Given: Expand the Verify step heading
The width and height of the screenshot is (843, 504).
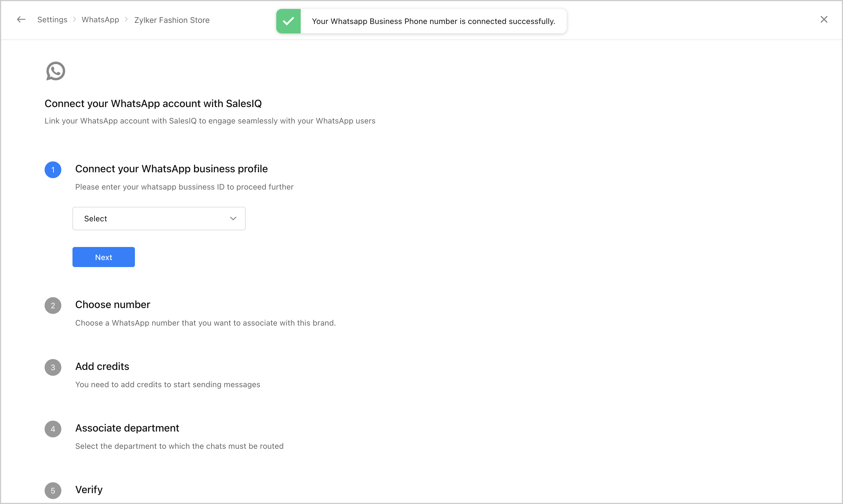Looking at the screenshot, I should pos(89,490).
